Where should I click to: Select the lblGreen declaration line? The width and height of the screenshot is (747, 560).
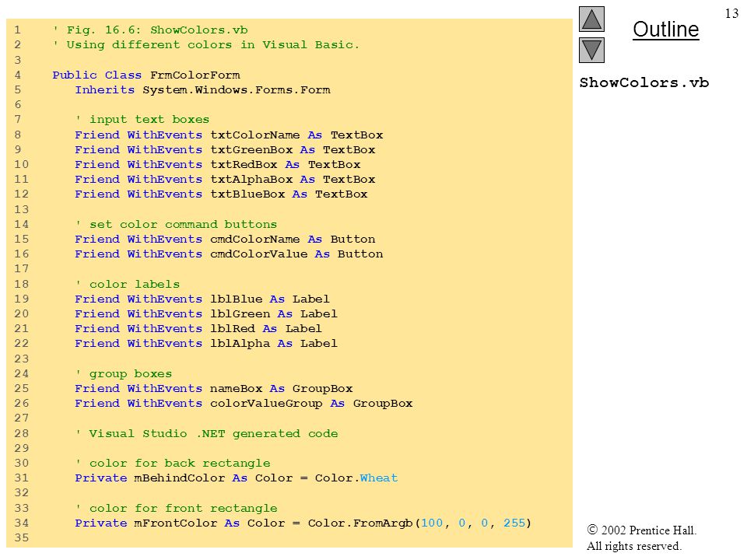[x=205, y=313]
